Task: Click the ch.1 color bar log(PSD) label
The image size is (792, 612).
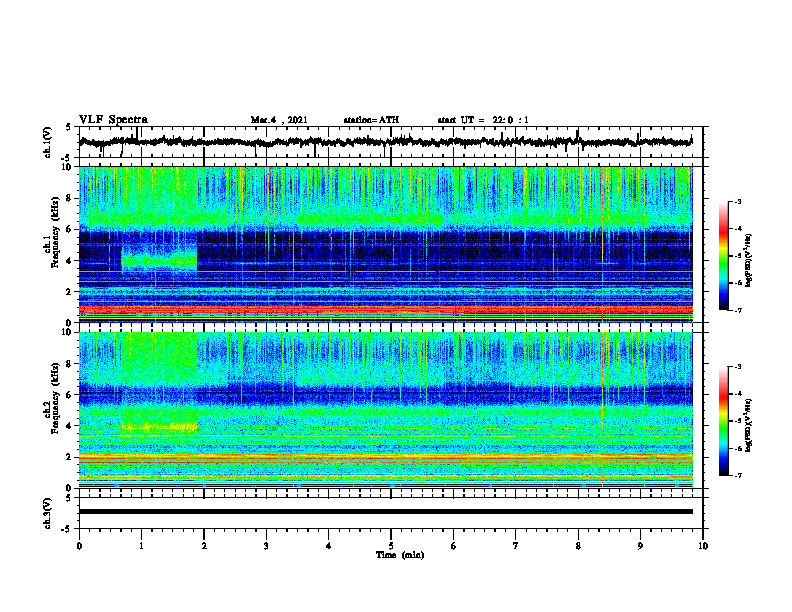Action: tap(749, 261)
